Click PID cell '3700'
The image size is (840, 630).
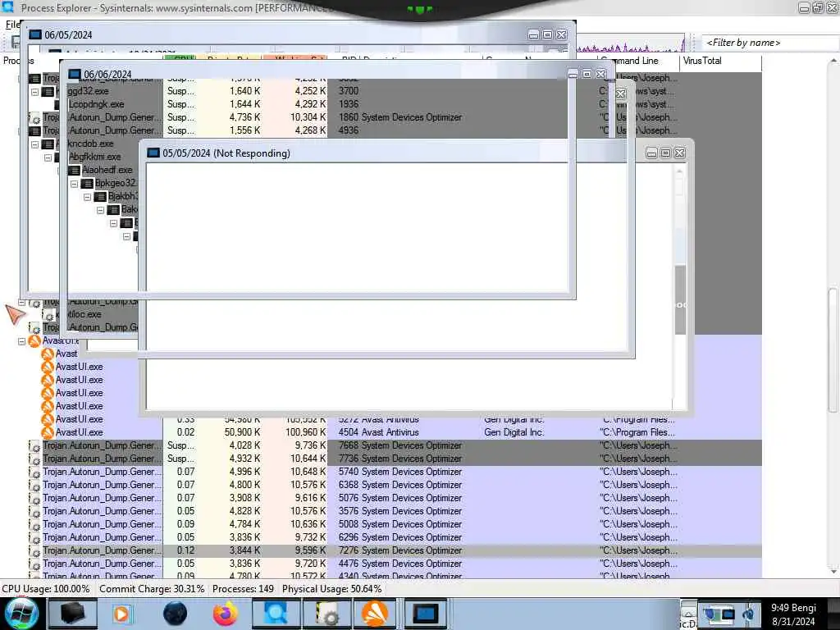pos(348,91)
